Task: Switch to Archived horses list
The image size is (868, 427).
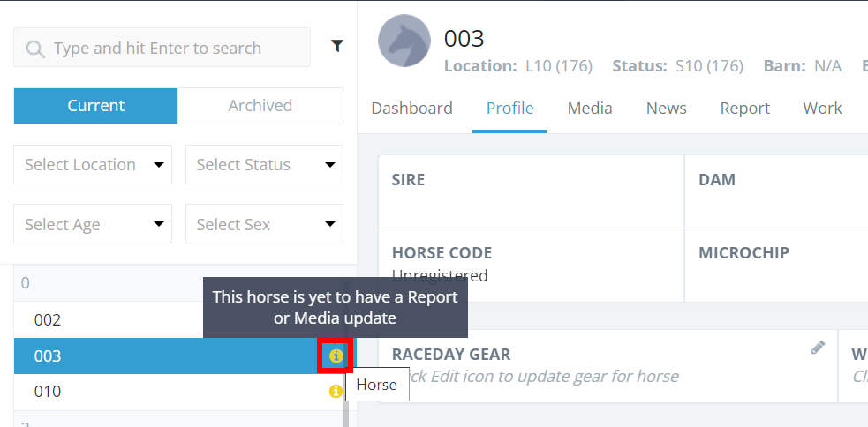Action: [x=260, y=106]
